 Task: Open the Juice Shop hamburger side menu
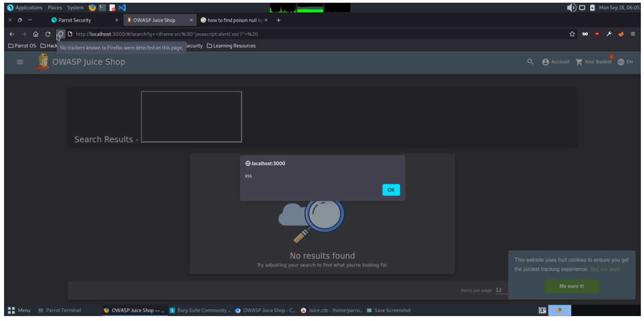coord(20,62)
